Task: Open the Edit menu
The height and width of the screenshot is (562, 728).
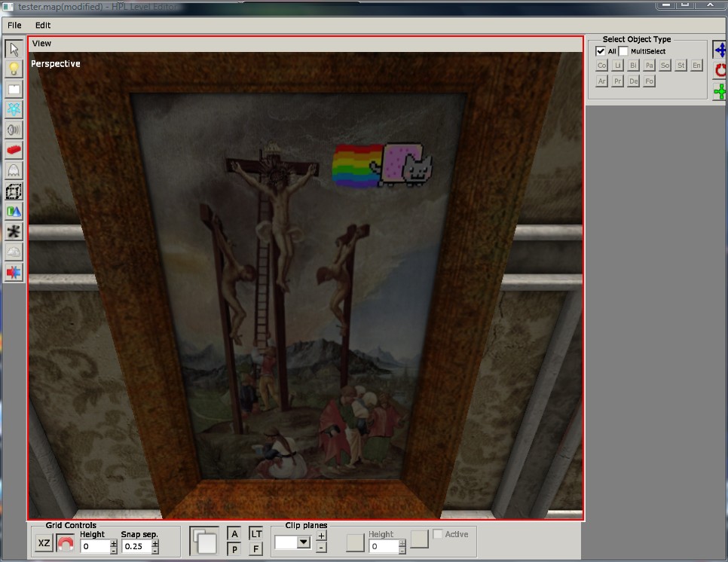Action: tap(43, 25)
